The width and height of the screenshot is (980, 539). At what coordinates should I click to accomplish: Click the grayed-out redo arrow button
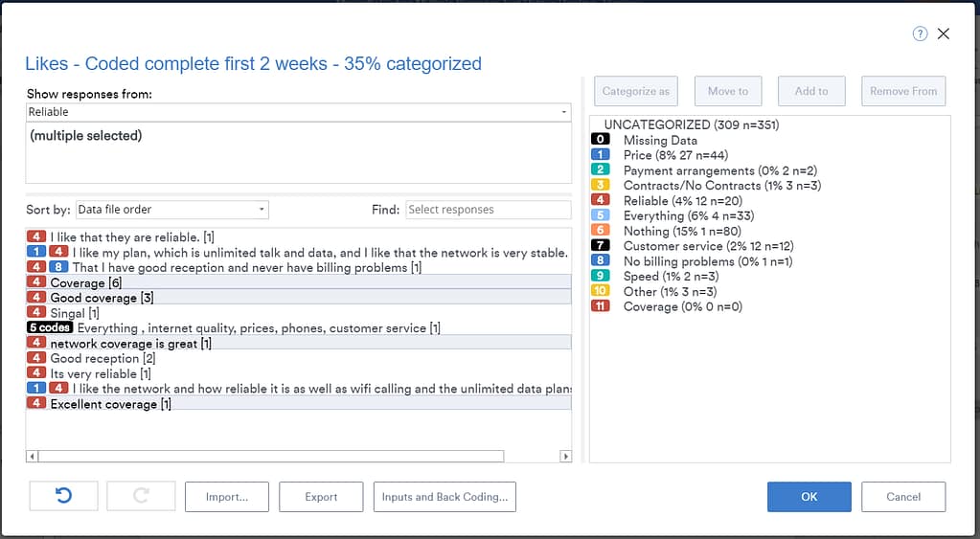tap(141, 497)
